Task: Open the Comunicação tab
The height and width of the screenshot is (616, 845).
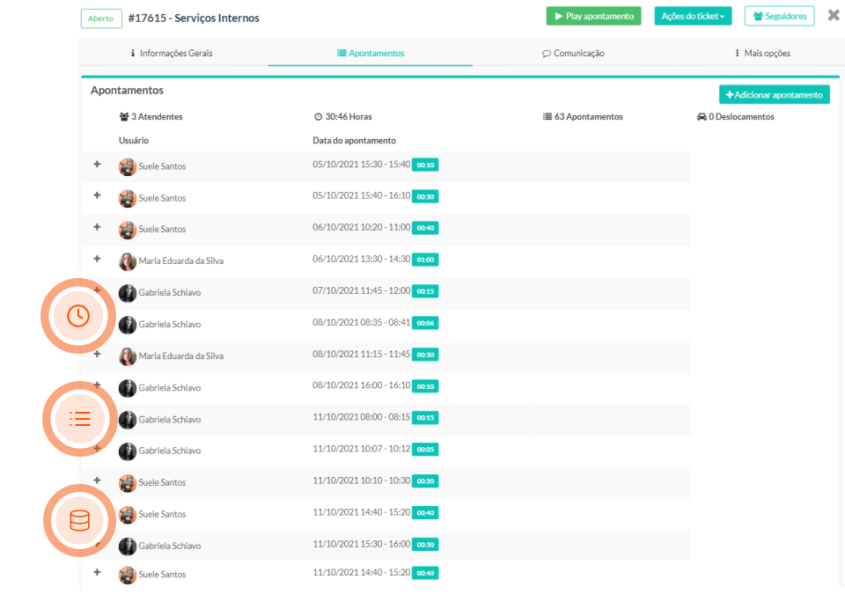Action: click(x=573, y=53)
